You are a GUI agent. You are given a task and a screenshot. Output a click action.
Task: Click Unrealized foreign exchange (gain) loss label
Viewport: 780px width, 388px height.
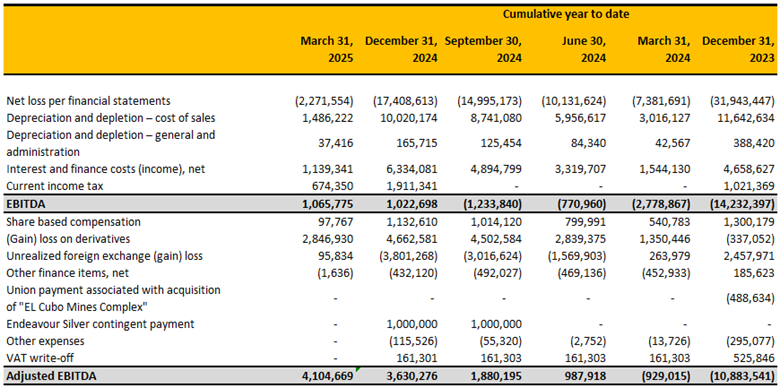tap(98, 256)
